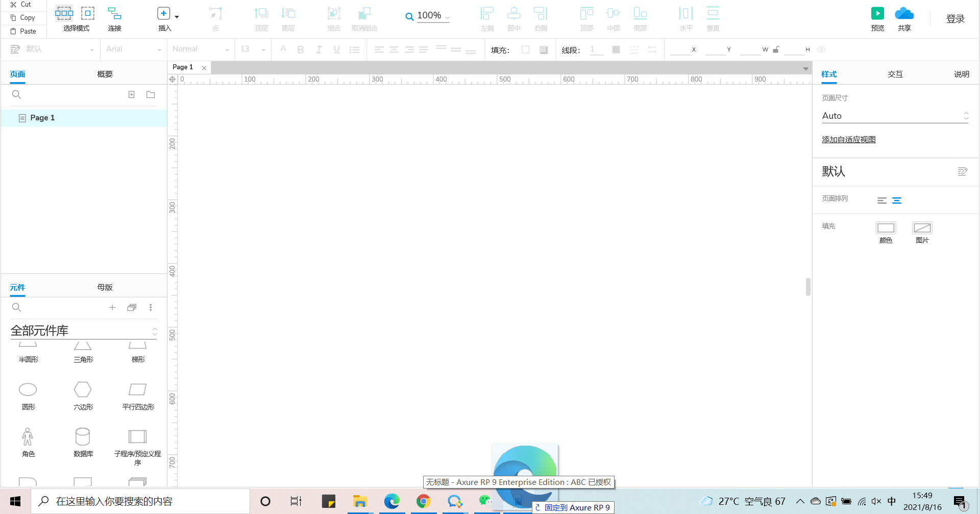Click the Cut button
Image resolution: width=980 pixels, height=514 pixels.
pyautogui.click(x=21, y=5)
